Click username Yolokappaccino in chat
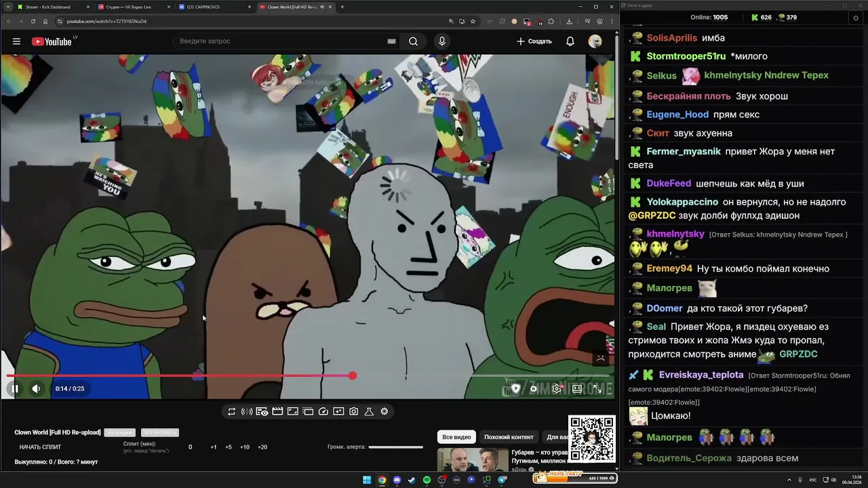Image resolution: width=868 pixels, height=488 pixels. [682, 202]
